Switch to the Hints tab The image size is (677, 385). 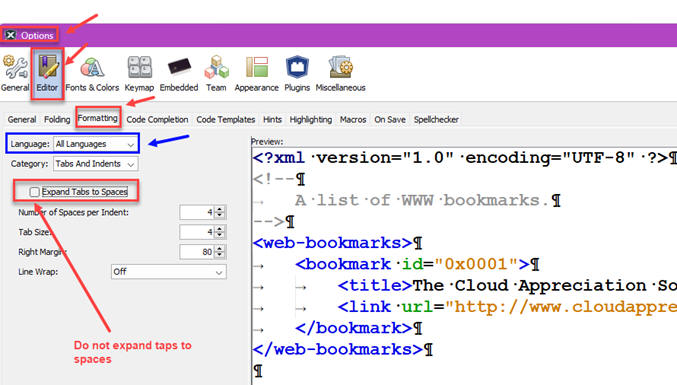coord(272,120)
